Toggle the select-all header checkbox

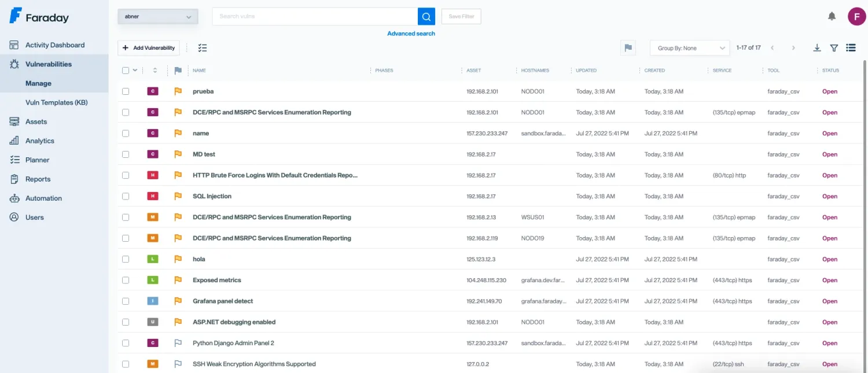pyautogui.click(x=126, y=71)
